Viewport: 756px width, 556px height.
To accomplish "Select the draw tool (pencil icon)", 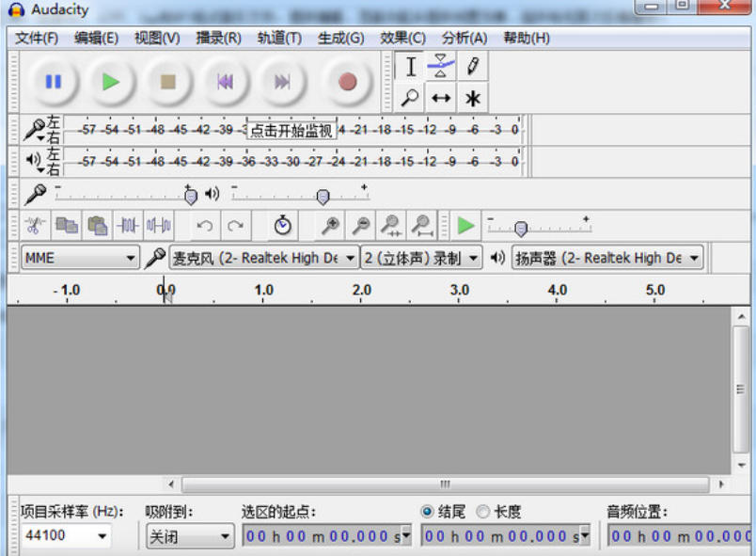I will pos(474,66).
